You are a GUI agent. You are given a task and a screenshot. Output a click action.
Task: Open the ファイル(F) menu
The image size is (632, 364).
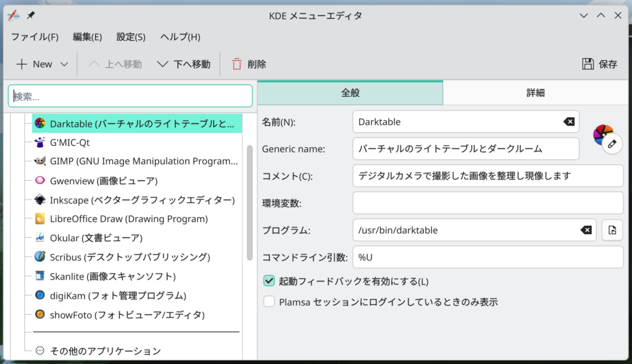[35, 37]
